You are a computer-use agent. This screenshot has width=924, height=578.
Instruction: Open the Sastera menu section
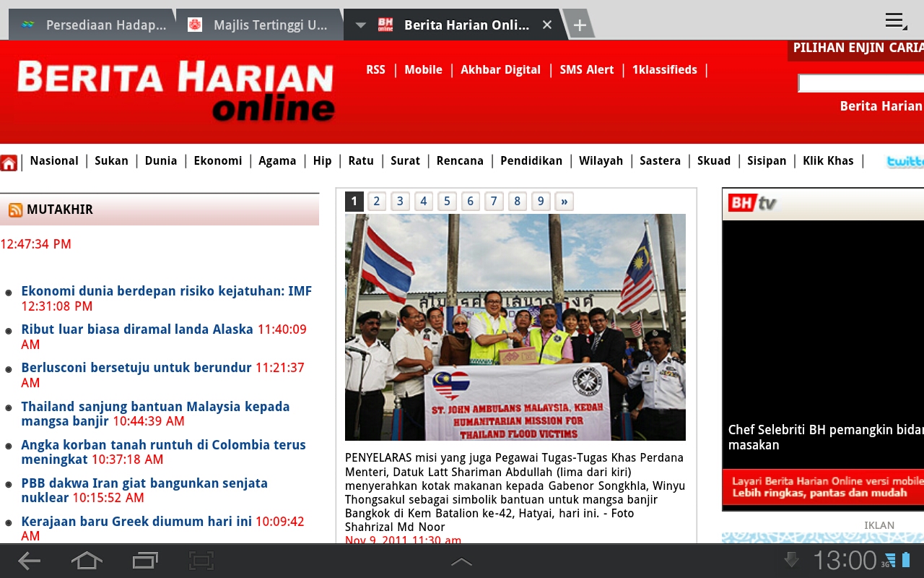pos(660,160)
